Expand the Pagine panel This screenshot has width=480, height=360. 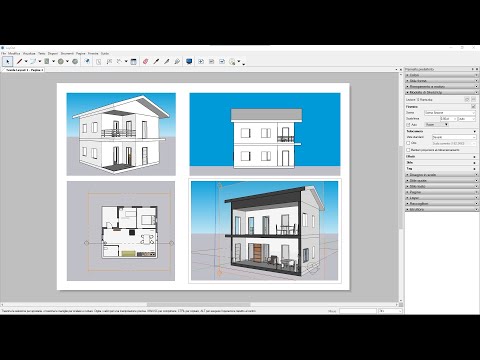[442, 192]
